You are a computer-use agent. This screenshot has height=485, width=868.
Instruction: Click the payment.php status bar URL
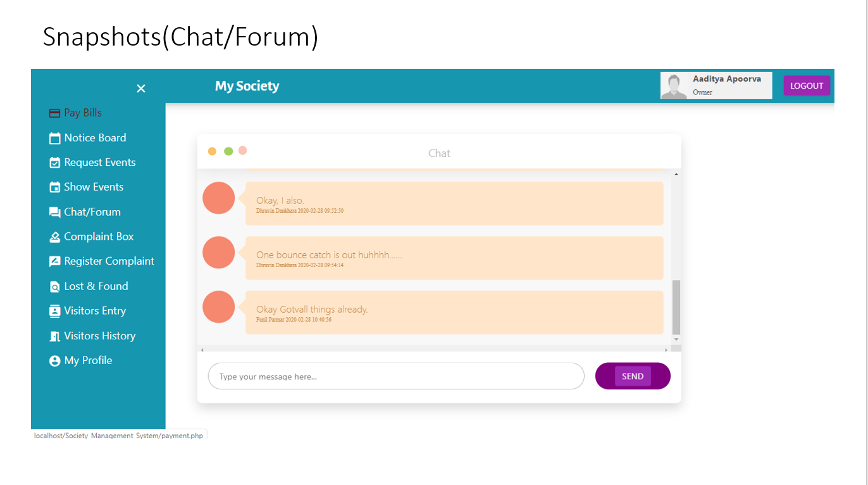(119, 436)
